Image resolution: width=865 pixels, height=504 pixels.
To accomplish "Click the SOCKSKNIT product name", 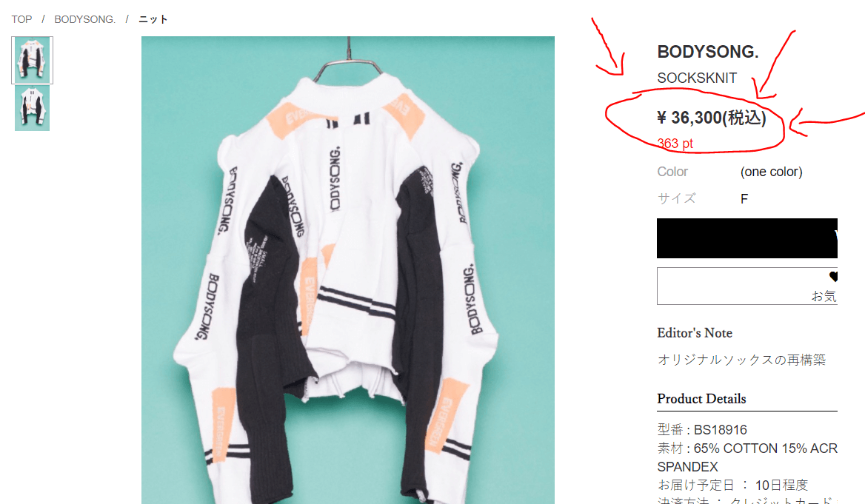I will (x=697, y=78).
